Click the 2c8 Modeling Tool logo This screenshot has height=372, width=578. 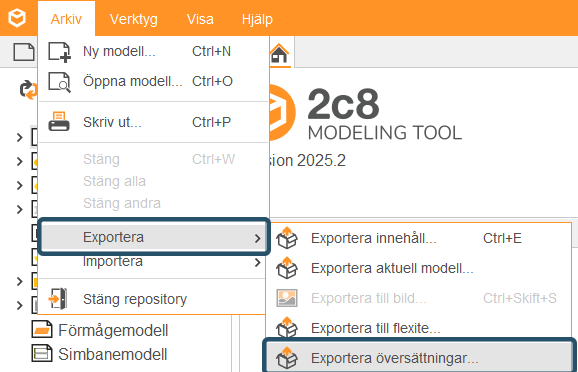366,113
